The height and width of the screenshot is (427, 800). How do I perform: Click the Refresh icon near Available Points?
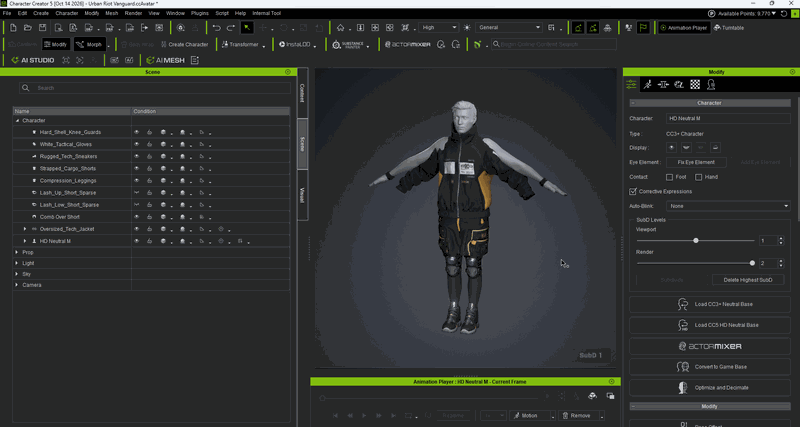click(784, 13)
